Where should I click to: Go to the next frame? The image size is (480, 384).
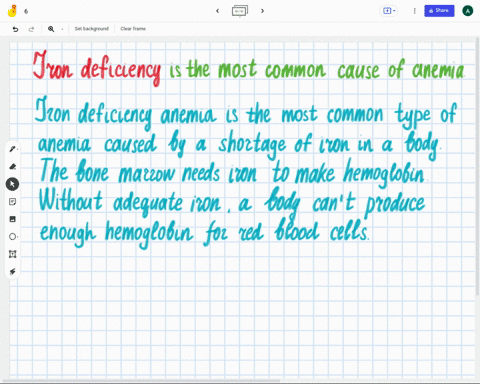(x=262, y=11)
